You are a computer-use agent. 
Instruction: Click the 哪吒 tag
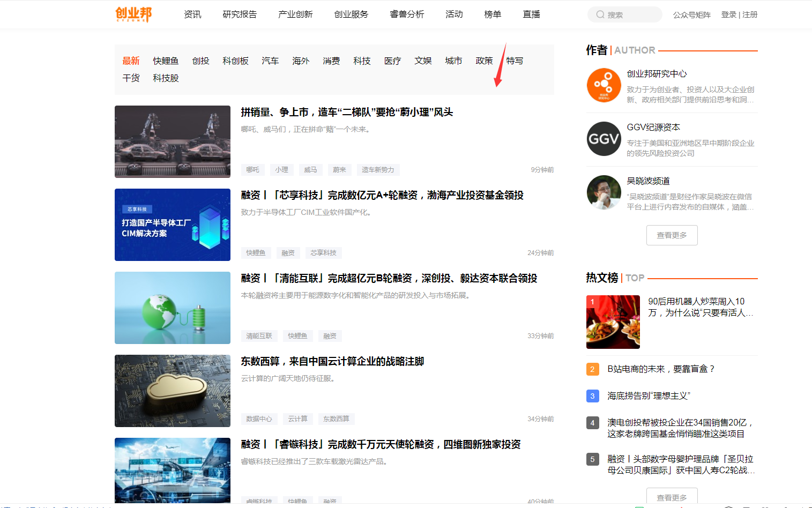(252, 170)
